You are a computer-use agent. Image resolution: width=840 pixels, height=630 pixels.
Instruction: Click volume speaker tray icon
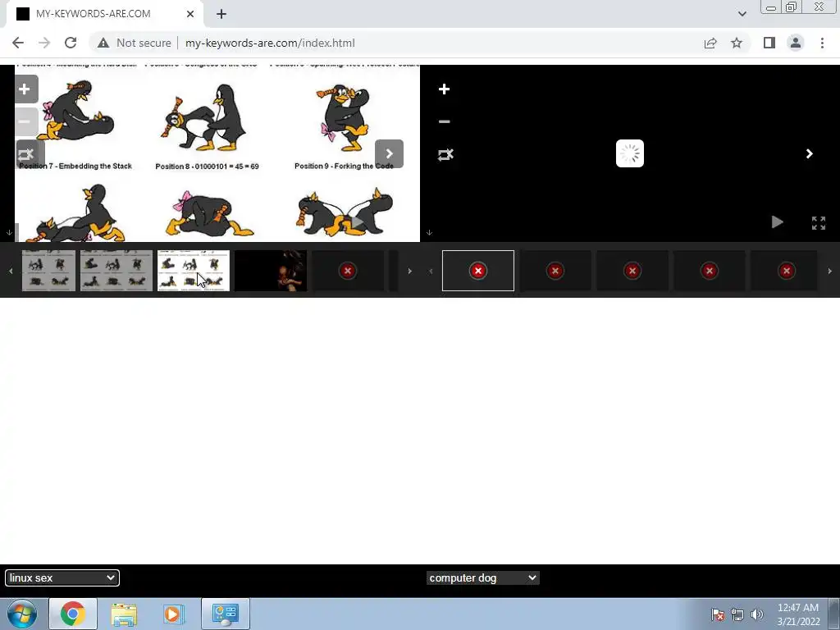[x=756, y=614]
